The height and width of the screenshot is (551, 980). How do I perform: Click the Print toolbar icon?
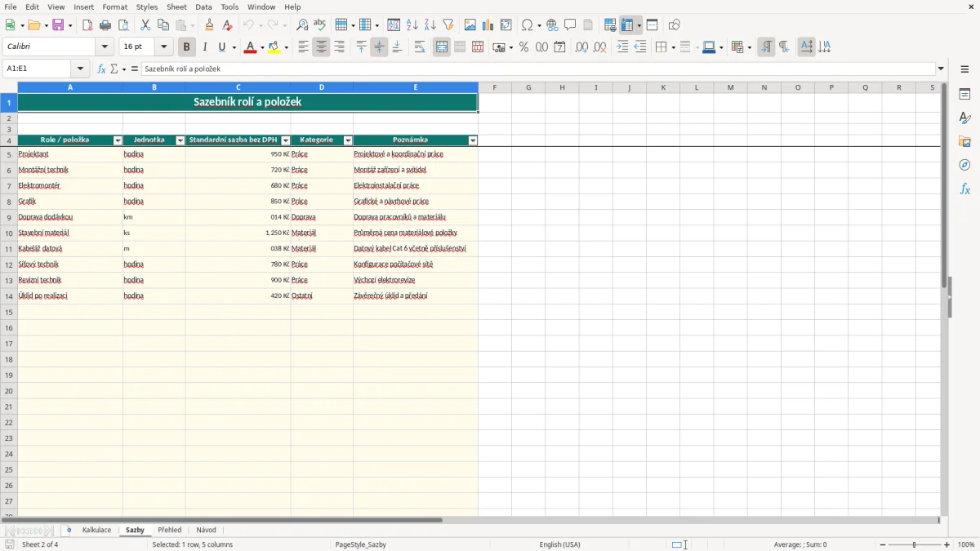(x=105, y=25)
